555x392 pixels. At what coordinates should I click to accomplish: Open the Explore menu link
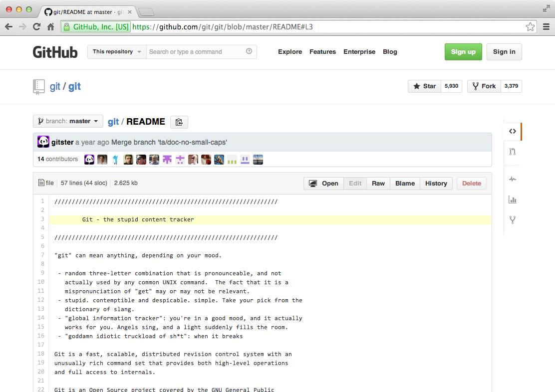point(290,52)
